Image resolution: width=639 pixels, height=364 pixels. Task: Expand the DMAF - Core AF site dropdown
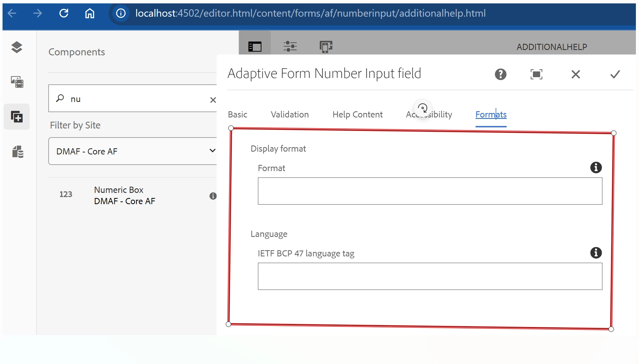click(x=212, y=151)
